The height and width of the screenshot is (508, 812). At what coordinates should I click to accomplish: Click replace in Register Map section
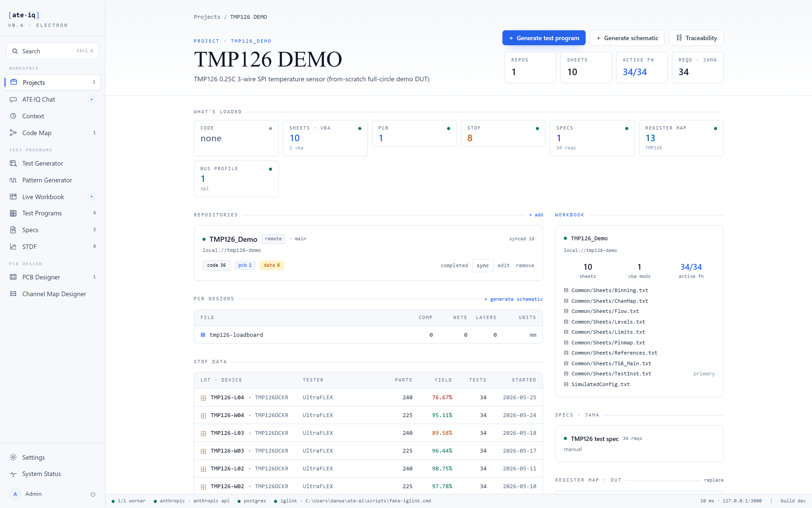[x=714, y=480]
